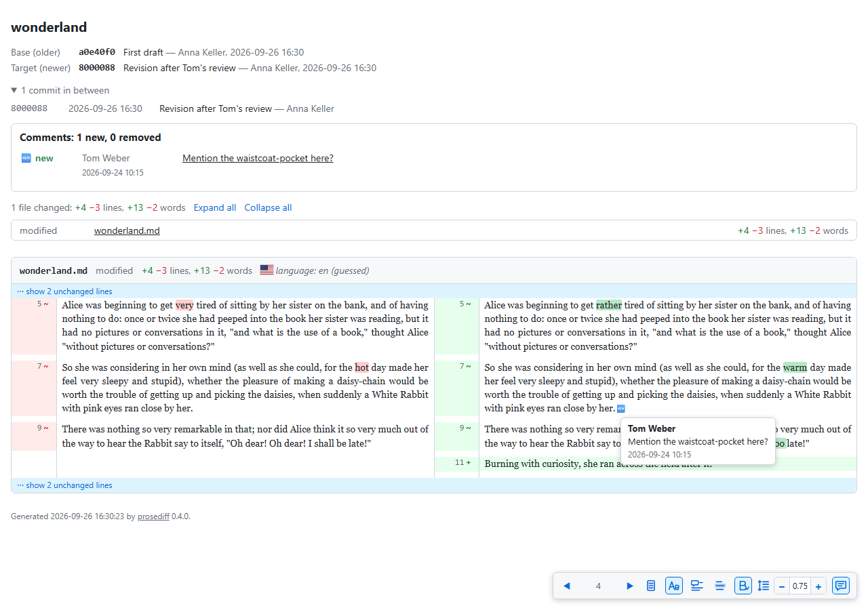Click removed word 'hot' in left line 7
This screenshot has height=610, width=868.
click(361, 367)
